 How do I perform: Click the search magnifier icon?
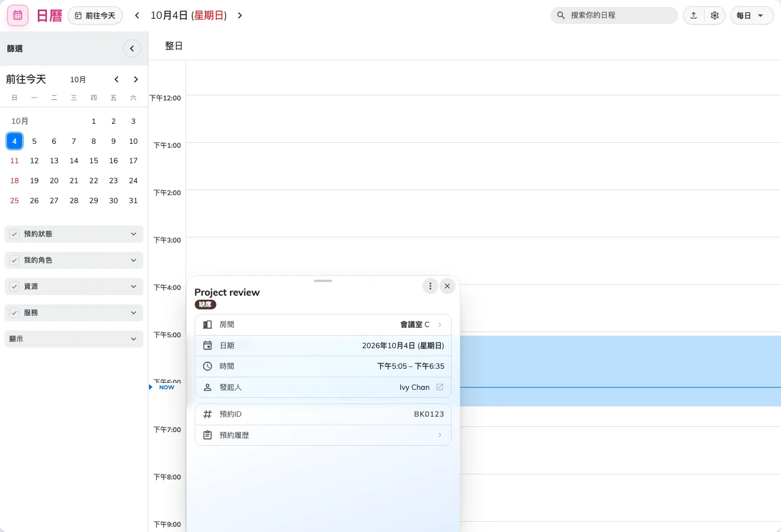click(561, 15)
